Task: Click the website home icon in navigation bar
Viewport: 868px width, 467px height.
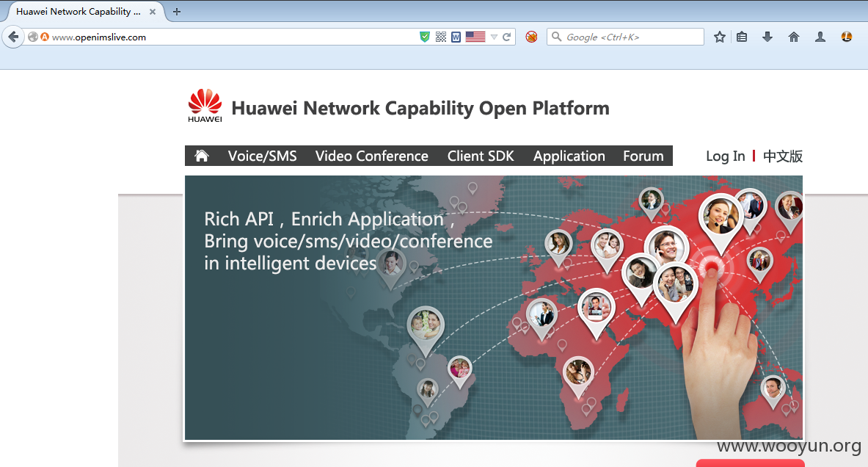Action: point(202,156)
